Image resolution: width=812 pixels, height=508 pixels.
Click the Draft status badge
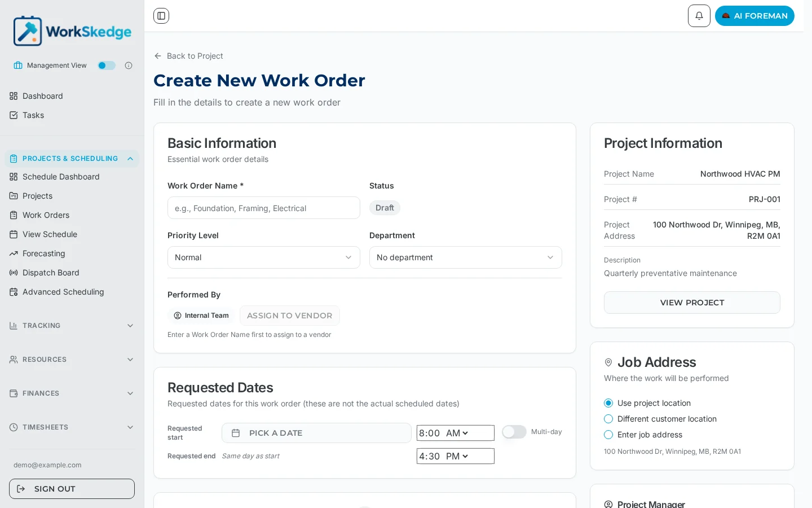(x=385, y=208)
